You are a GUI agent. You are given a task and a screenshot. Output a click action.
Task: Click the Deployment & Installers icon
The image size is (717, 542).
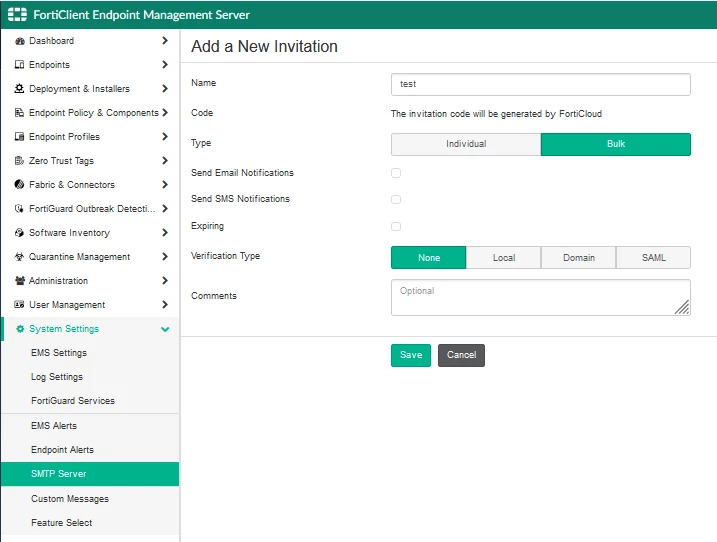[x=19, y=88]
